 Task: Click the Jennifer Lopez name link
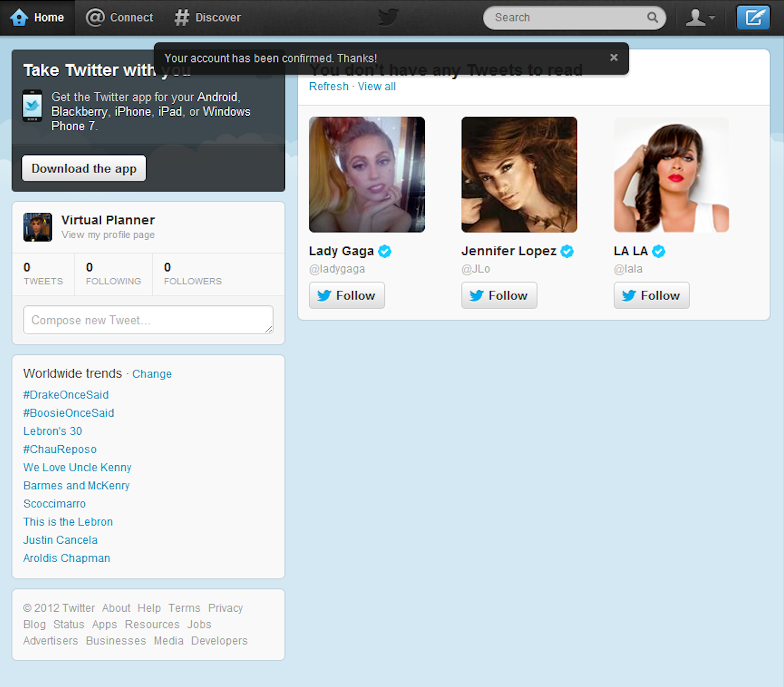[x=509, y=251]
